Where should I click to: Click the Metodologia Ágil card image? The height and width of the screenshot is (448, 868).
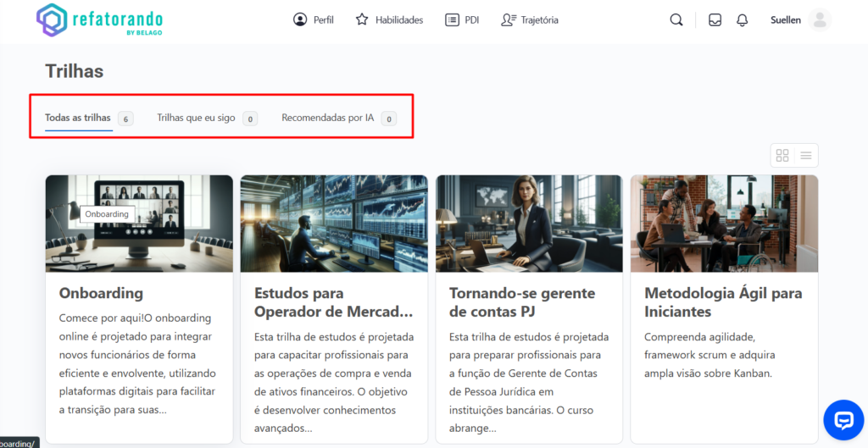(x=724, y=224)
